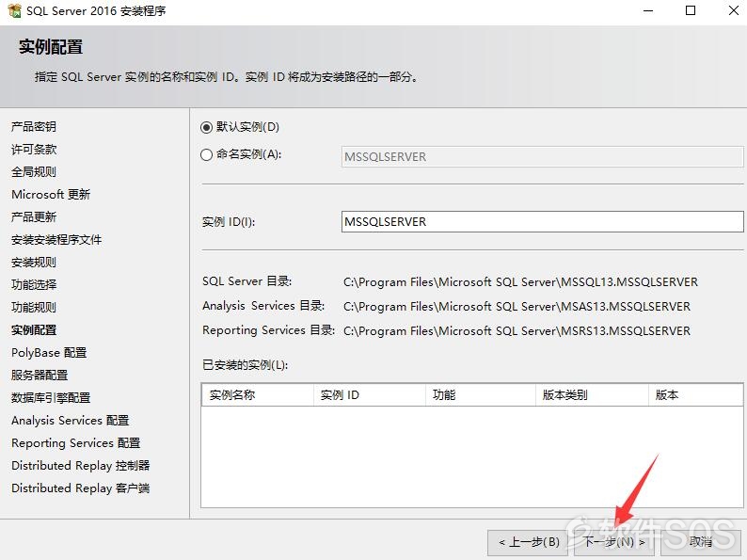Click the 版本 column header
The image size is (747, 560).
point(695,394)
